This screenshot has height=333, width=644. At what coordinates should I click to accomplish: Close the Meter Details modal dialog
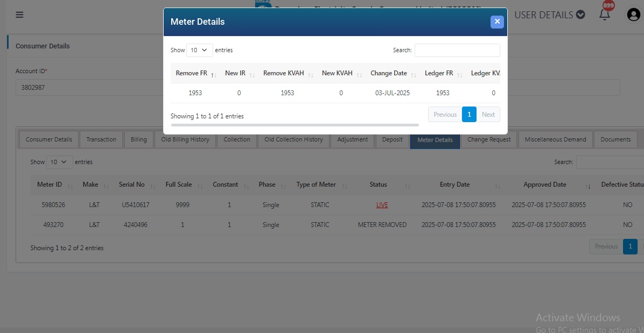pos(497,22)
